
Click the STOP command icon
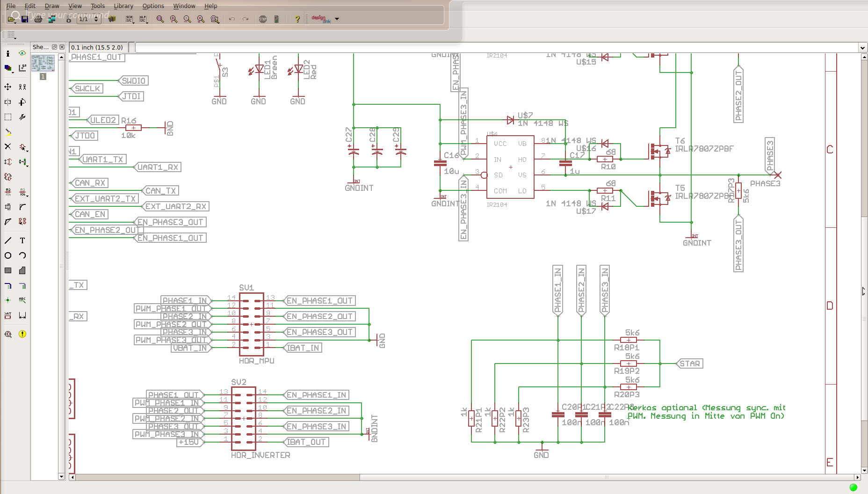click(x=263, y=19)
